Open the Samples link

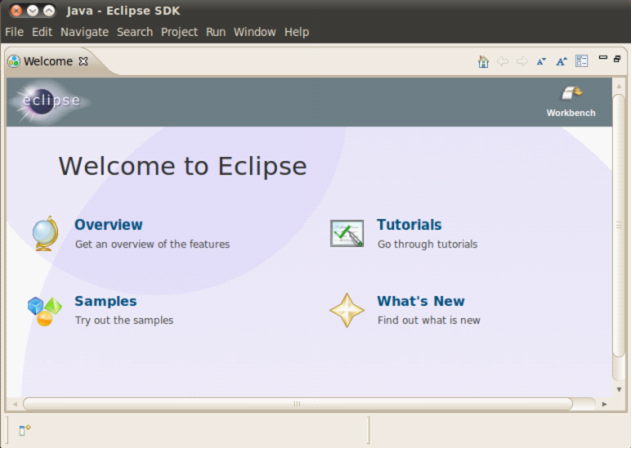[x=106, y=301]
